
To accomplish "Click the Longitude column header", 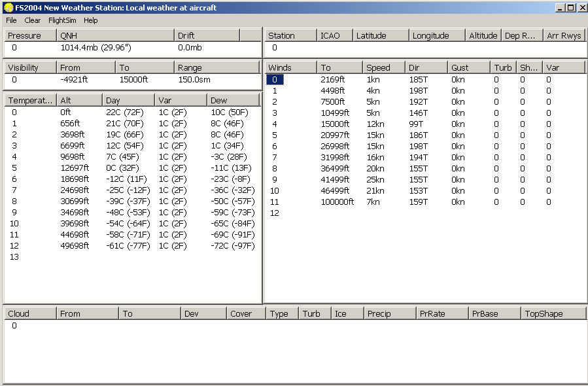I will (437, 35).
